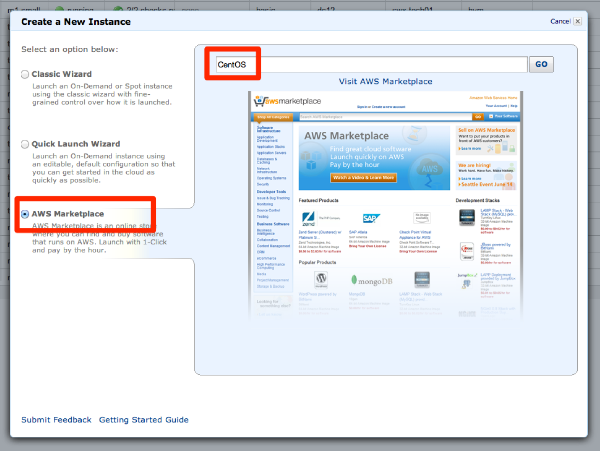The height and width of the screenshot is (451, 600).
Task: Open the Submit Feedback link
Action: (56, 420)
